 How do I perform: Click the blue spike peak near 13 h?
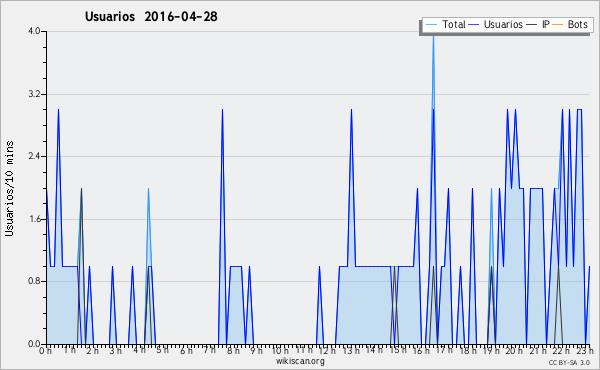pos(351,111)
